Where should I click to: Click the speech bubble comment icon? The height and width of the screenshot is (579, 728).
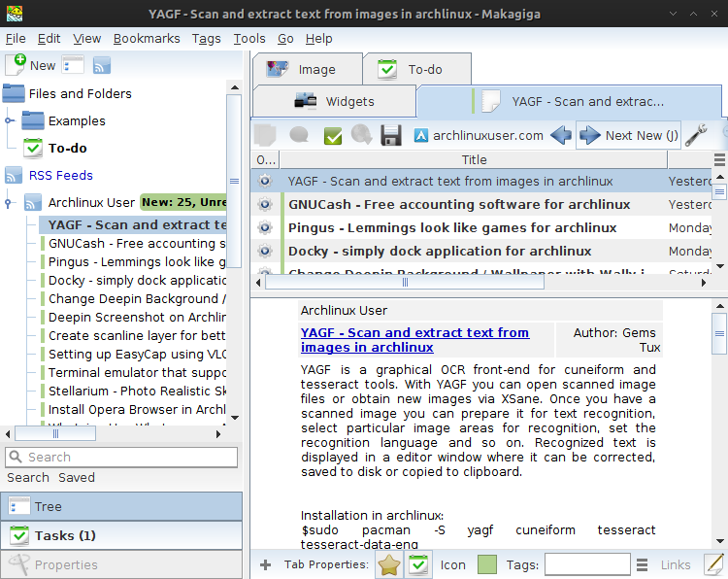tap(299, 135)
